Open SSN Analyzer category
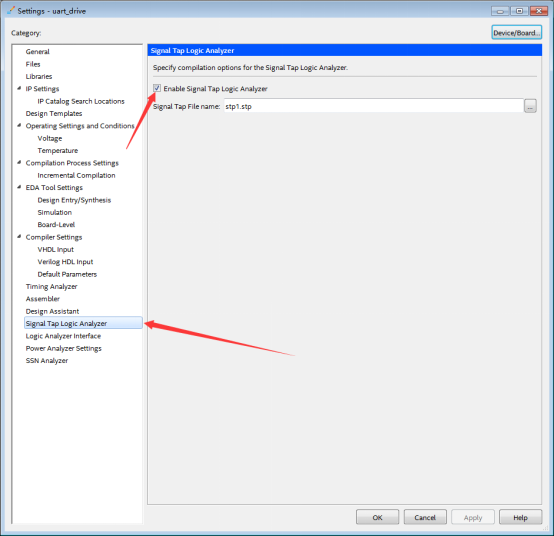Image resolution: width=554 pixels, height=536 pixels. click(x=47, y=361)
